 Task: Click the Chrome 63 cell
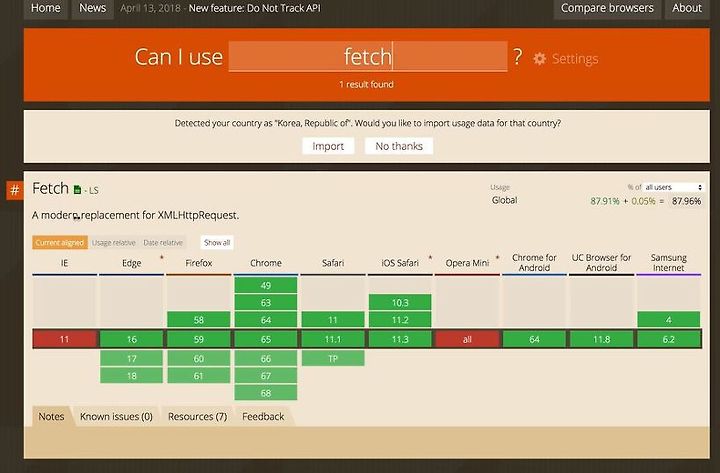click(266, 303)
